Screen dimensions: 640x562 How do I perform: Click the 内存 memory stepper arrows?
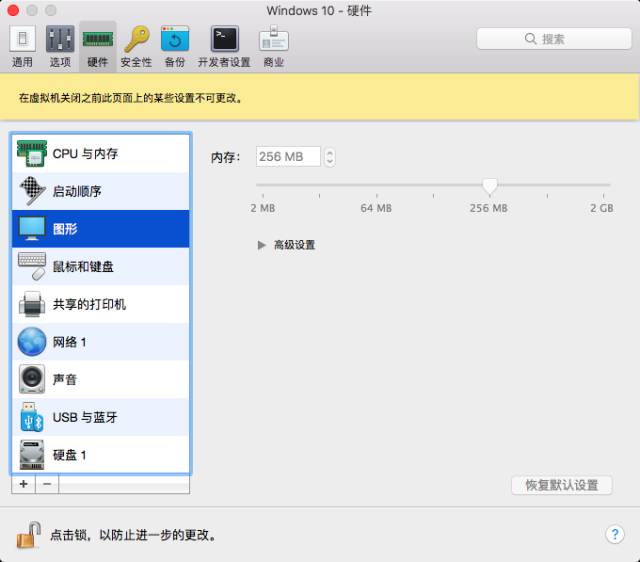tap(330, 157)
